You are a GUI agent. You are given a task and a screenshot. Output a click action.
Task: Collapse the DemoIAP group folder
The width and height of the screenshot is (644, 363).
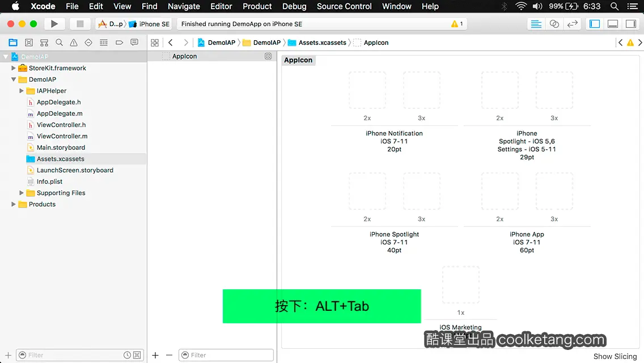tap(14, 79)
